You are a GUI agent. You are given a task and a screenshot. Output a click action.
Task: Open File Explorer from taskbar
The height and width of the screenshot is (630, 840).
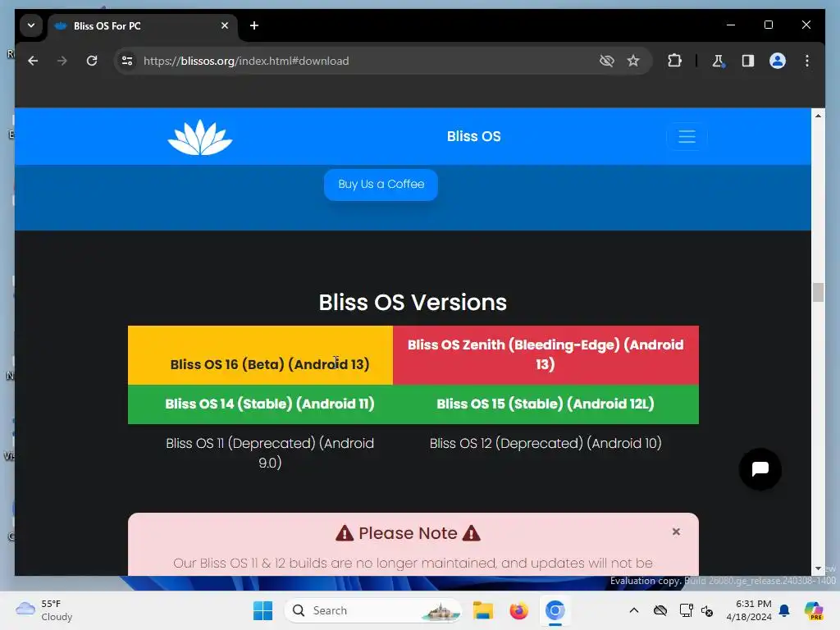(482, 610)
